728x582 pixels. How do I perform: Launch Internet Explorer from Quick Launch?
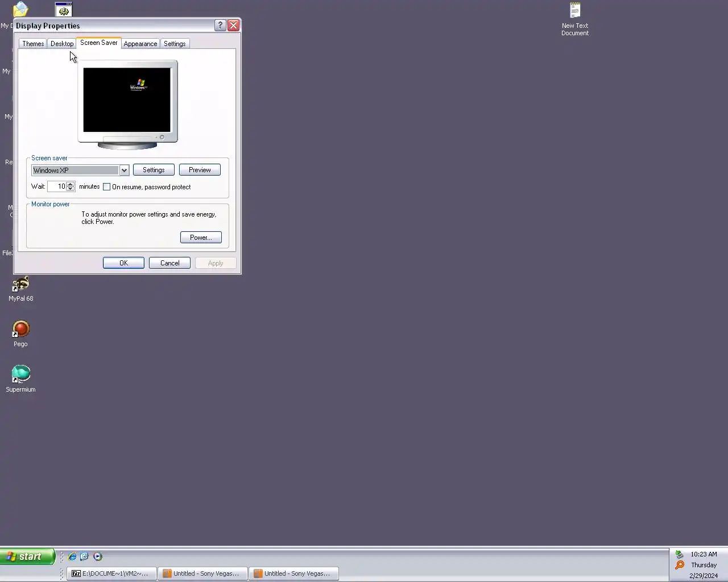tap(72, 556)
